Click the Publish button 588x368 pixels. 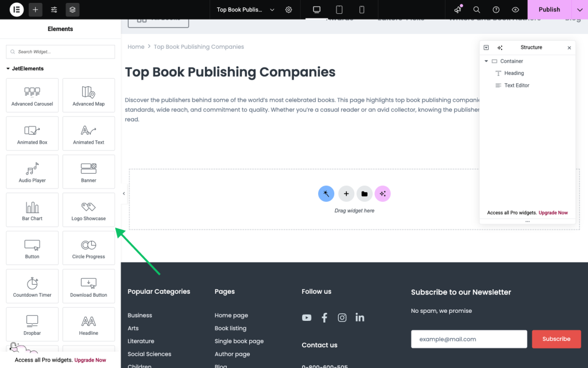pyautogui.click(x=550, y=9)
